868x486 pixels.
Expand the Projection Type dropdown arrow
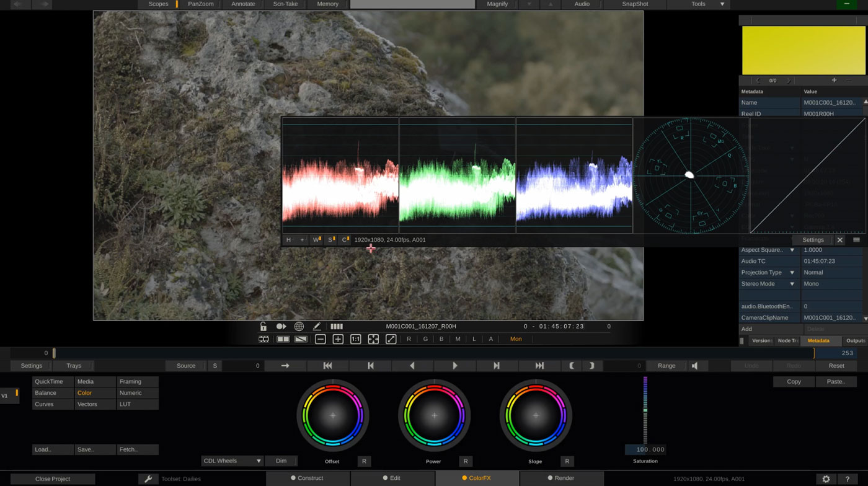click(x=792, y=273)
